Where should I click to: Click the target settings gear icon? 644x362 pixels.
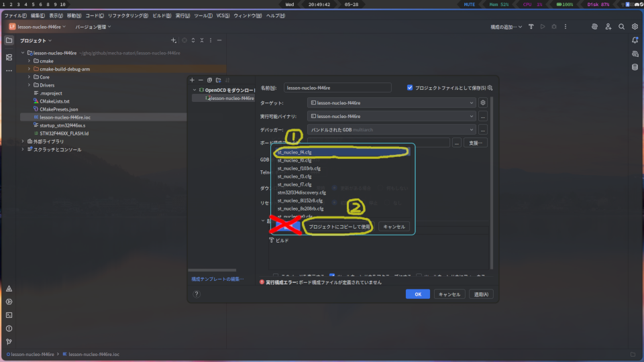(x=483, y=103)
